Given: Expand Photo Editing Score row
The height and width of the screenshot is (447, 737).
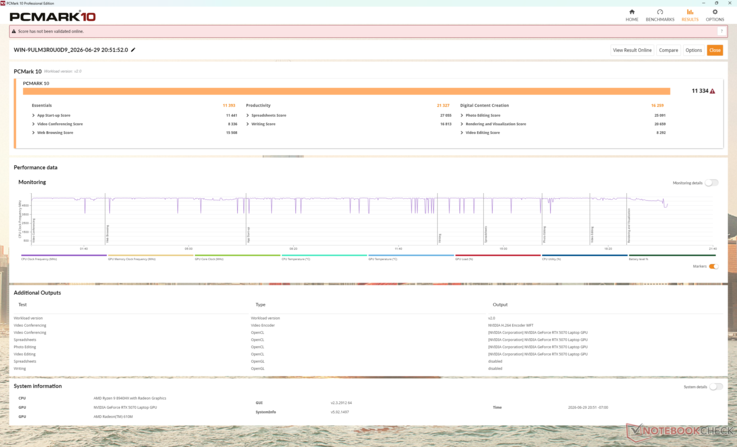Looking at the screenshot, I should (x=462, y=115).
